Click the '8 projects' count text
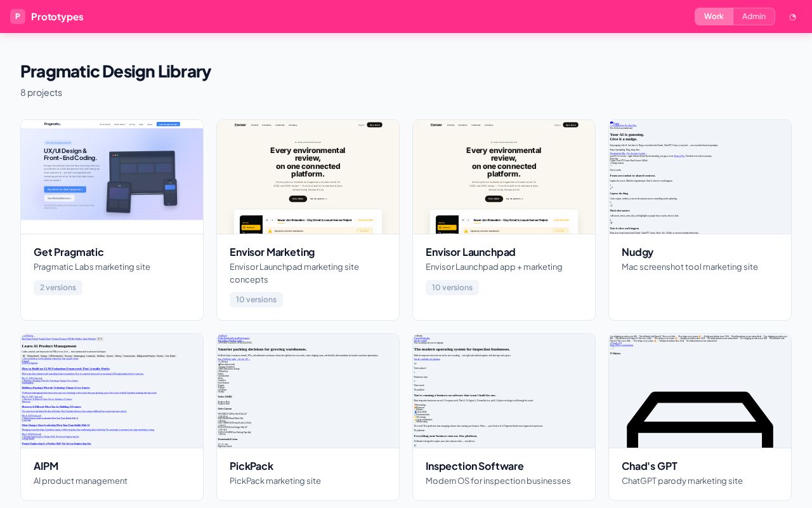Image resolution: width=812 pixels, height=508 pixels. tap(41, 93)
